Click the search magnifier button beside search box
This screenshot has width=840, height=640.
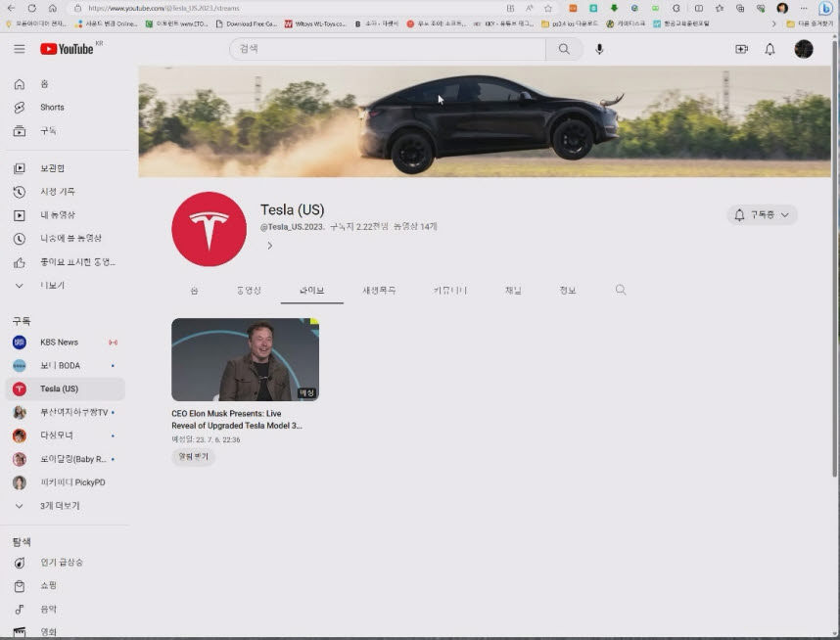coord(564,49)
